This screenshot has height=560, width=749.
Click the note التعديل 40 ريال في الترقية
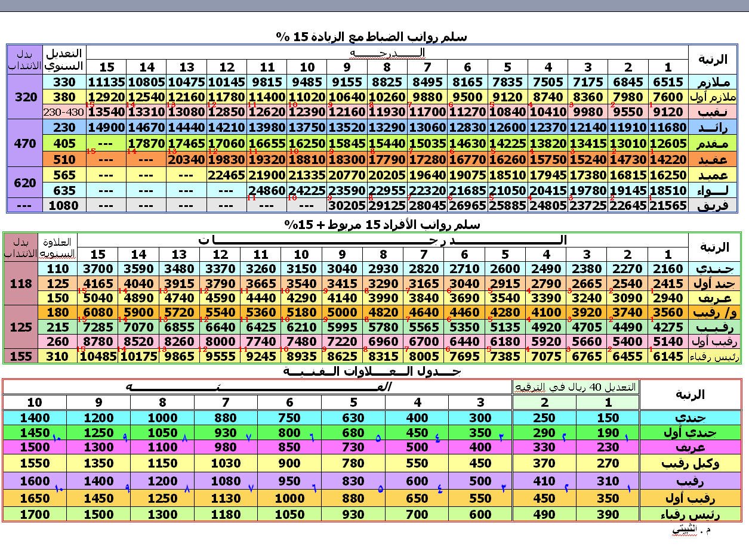(x=575, y=386)
